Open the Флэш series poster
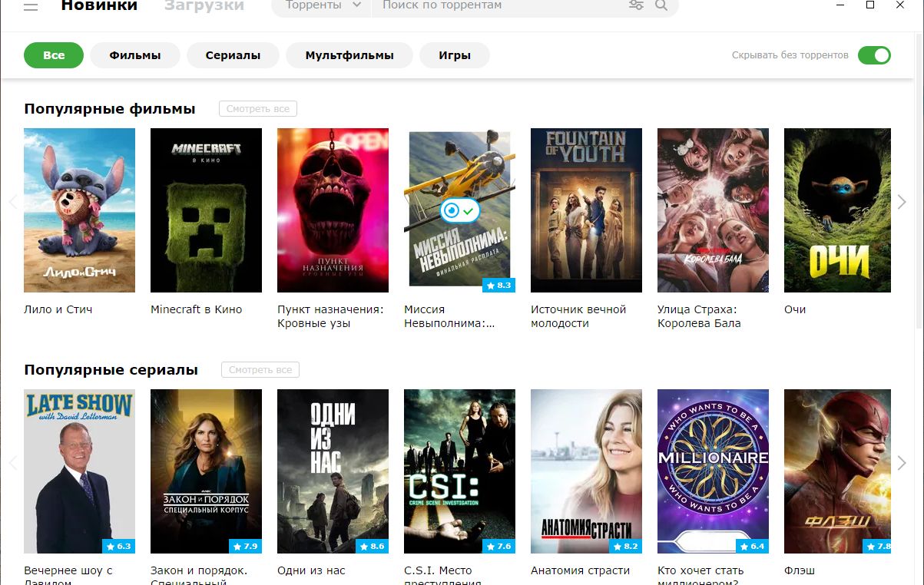This screenshot has width=924, height=585. point(837,471)
